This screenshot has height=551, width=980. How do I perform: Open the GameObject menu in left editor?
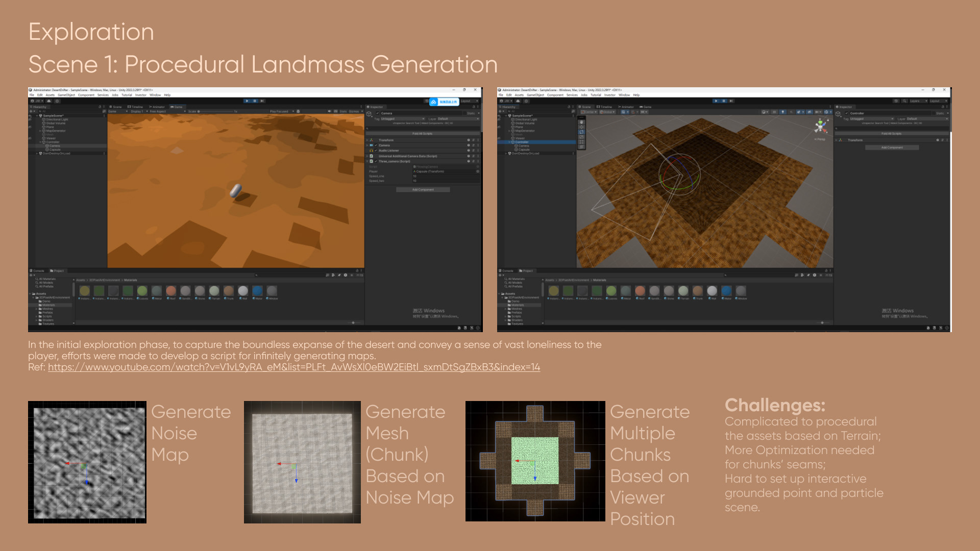tap(66, 95)
